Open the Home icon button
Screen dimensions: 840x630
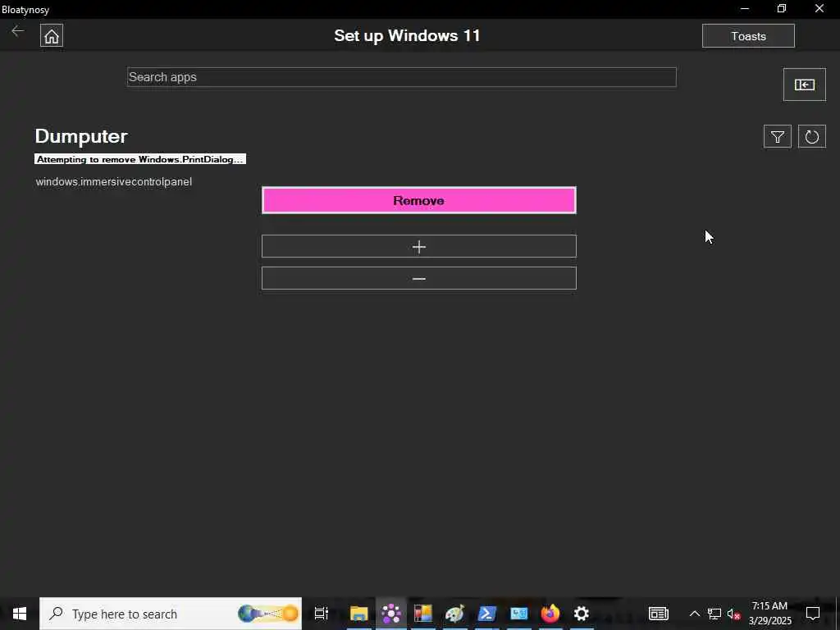click(52, 36)
